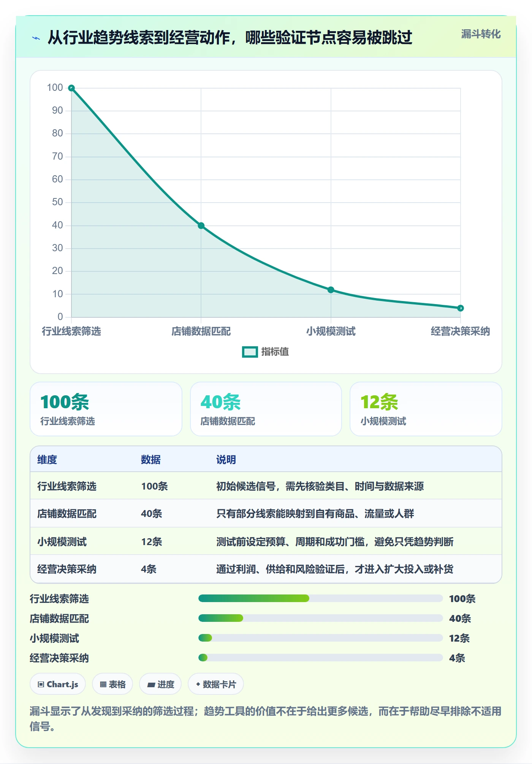
Task: Click the 行业线索筛选 x-axis label
Action: point(71,331)
